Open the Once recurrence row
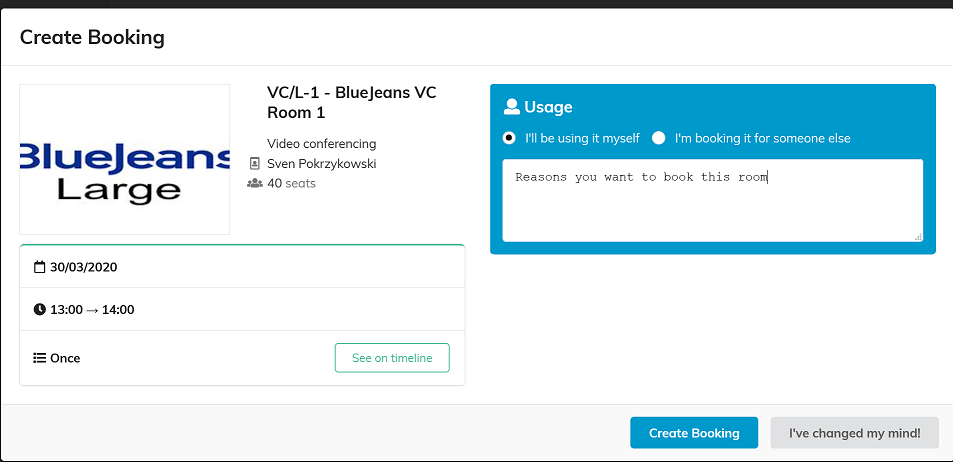This screenshot has width=953, height=462. tap(243, 358)
